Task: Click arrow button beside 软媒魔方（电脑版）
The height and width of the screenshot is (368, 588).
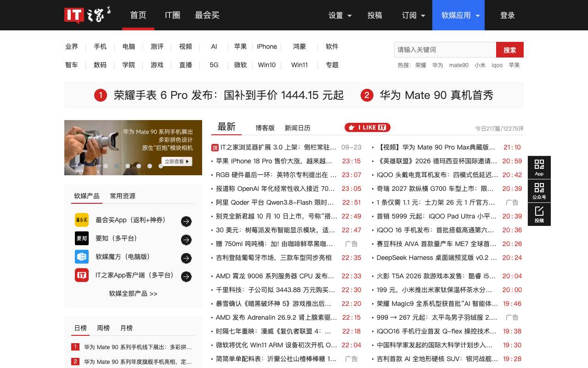Action: (x=186, y=258)
